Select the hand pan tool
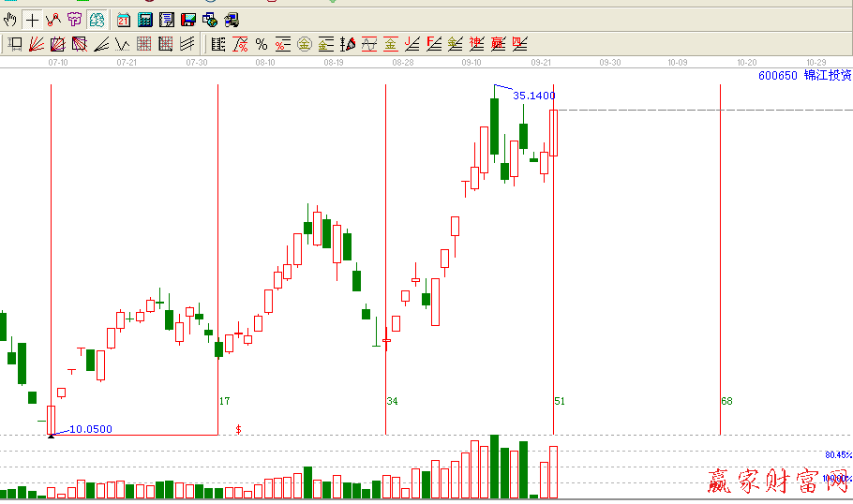The width and height of the screenshot is (853, 504). tap(10, 20)
